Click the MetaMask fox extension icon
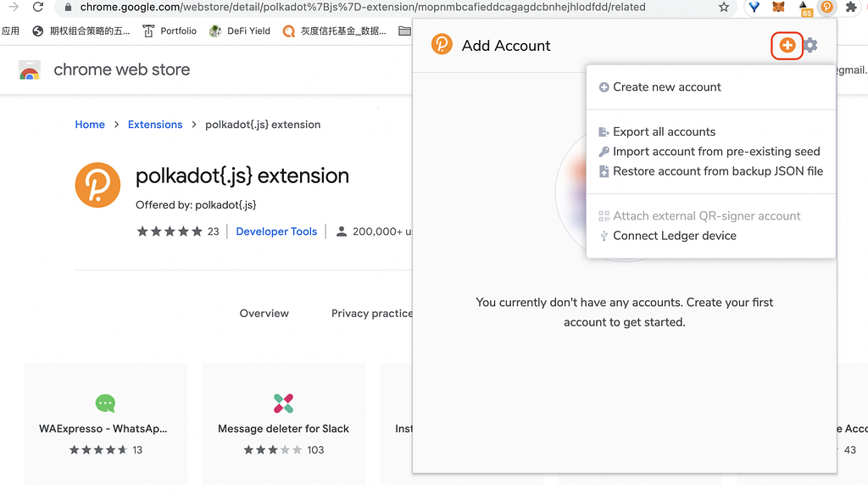 tap(778, 7)
